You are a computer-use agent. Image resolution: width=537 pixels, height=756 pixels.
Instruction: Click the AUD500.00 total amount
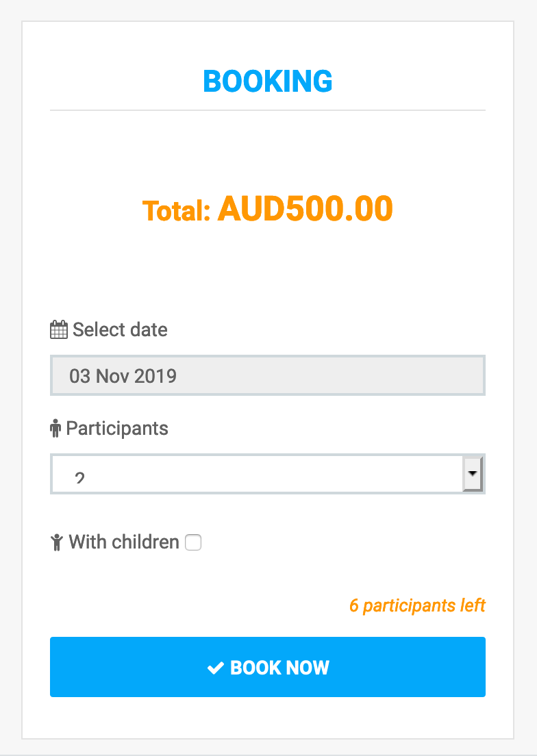(305, 208)
